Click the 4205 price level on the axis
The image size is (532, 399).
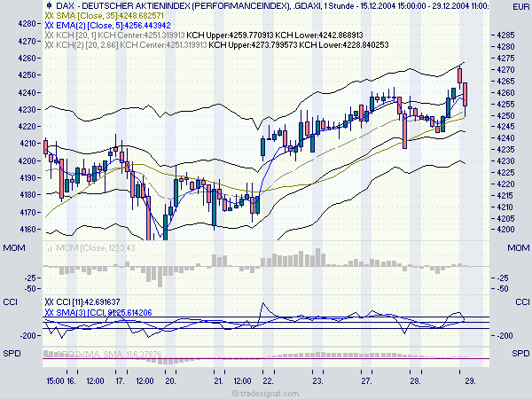point(505,218)
